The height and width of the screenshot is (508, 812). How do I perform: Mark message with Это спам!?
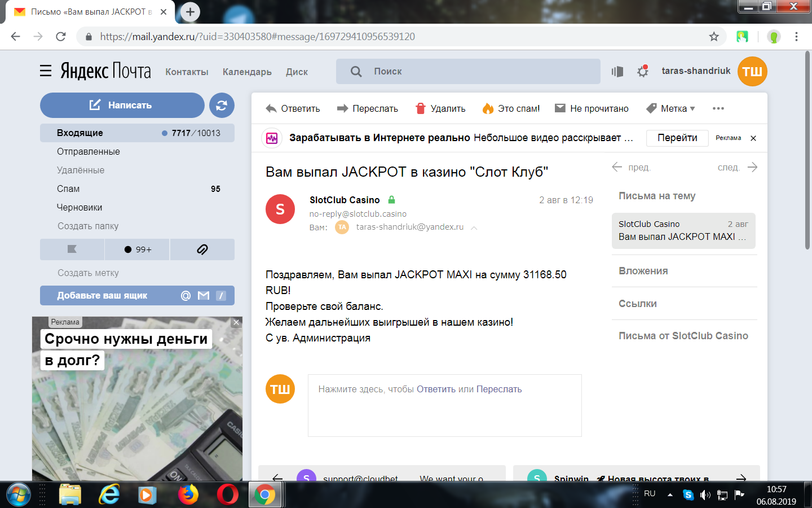[511, 108]
